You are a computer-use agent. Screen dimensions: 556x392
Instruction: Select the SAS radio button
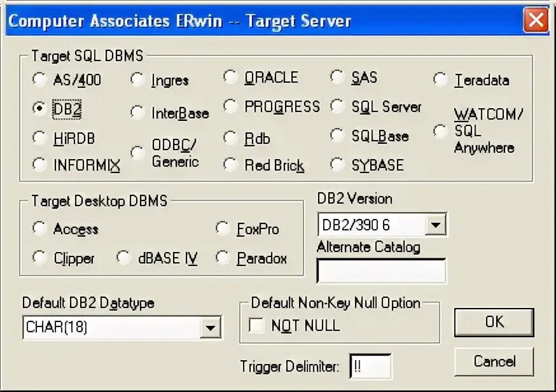337,76
